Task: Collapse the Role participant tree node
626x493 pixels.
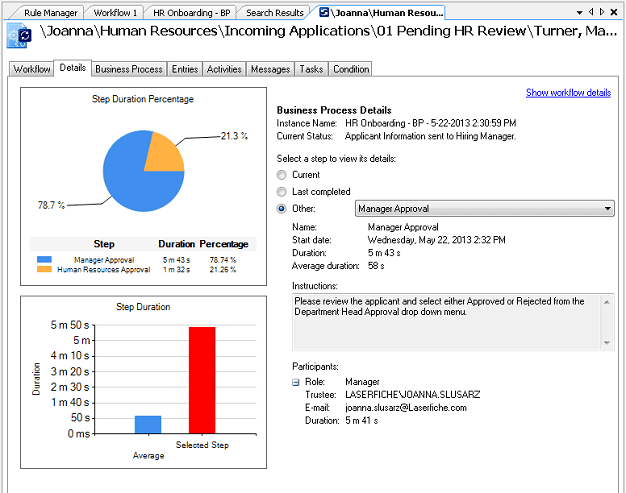Action: pyautogui.click(x=295, y=382)
